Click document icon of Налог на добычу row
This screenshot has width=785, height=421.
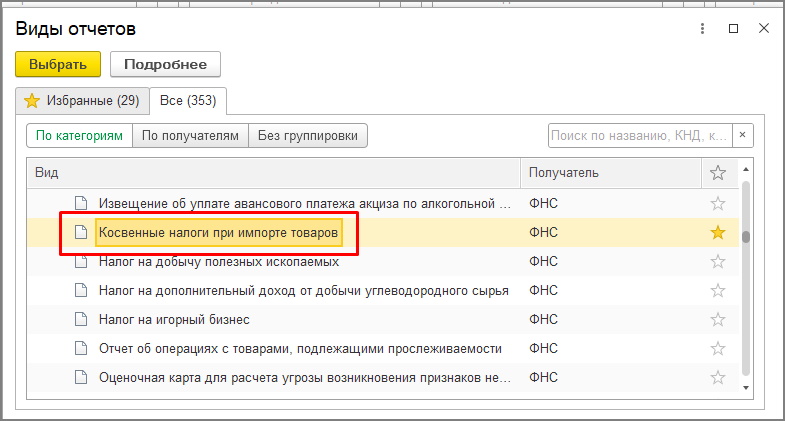tap(81, 261)
